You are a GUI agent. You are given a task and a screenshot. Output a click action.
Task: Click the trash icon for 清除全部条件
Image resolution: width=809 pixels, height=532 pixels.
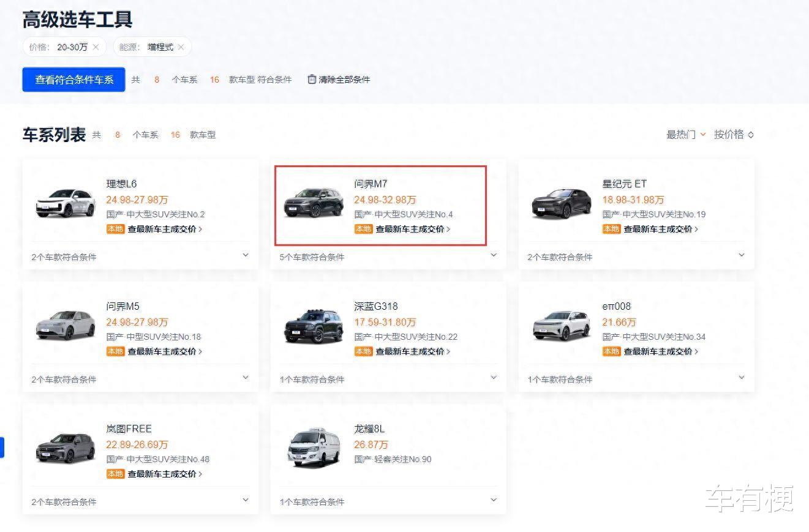pos(312,79)
